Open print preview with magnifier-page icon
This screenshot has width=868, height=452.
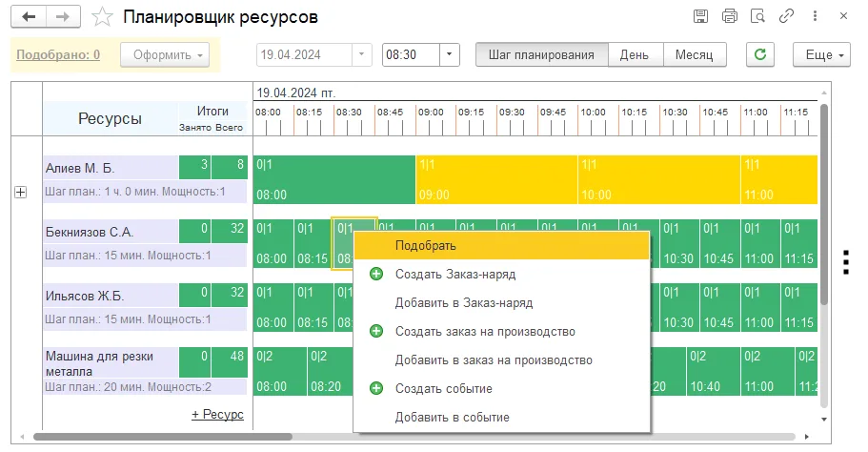pos(757,16)
